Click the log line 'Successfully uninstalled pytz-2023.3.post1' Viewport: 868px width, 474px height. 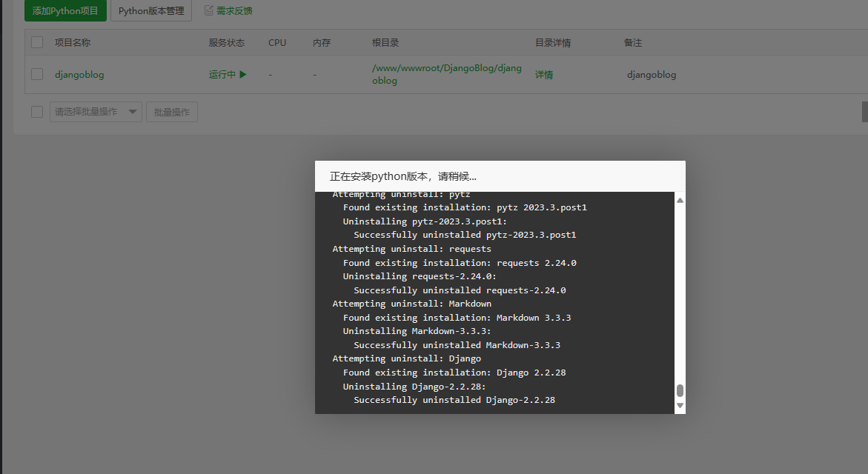coord(465,235)
